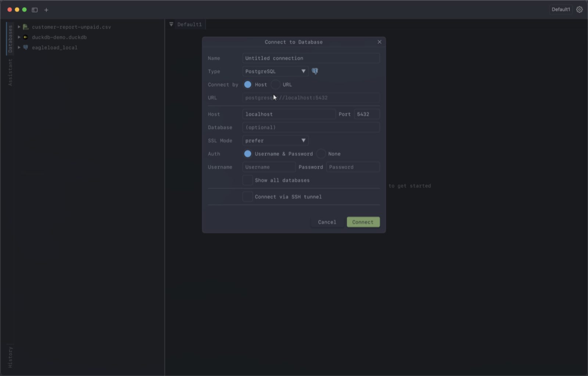Click the PostgreSQL elephant icon next to Type
This screenshot has width=588, height=376.
[x=315, y=71]
